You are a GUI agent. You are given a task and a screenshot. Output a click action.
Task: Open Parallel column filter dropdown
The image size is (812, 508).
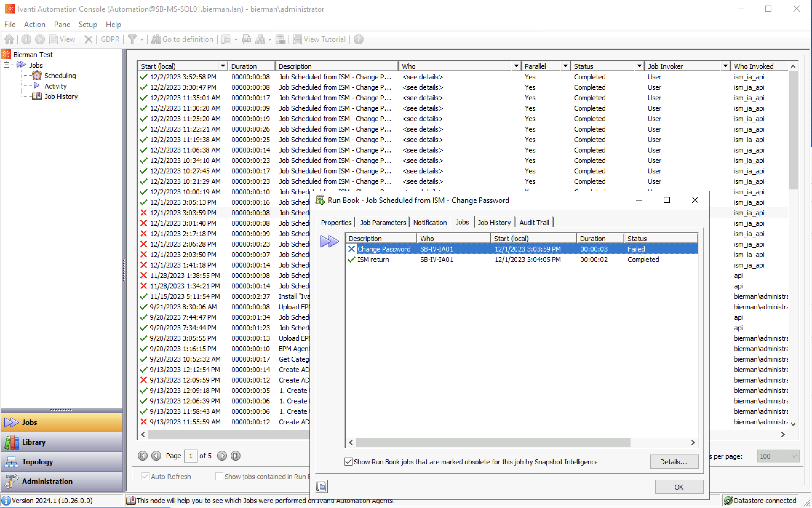click(x=565, y=66)
